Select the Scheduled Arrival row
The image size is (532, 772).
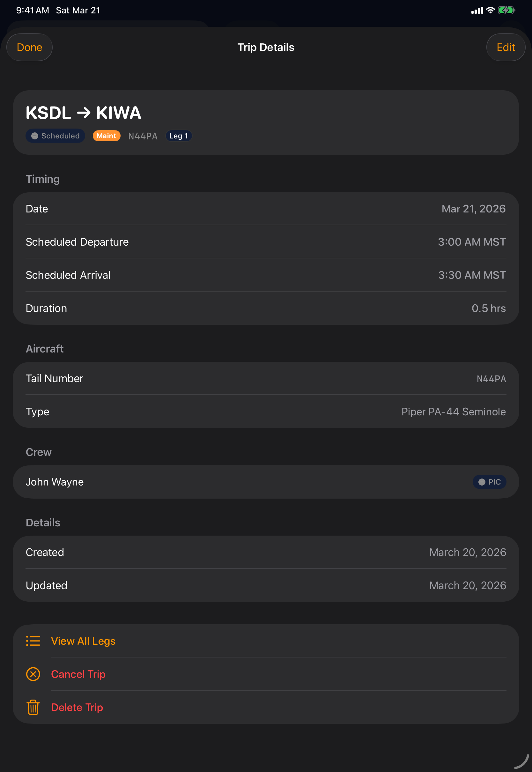coord(266,275)
